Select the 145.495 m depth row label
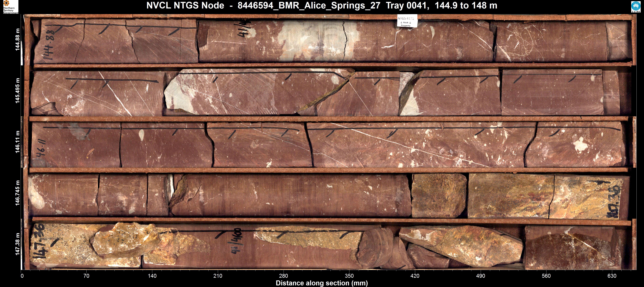The image size is (644, 287). (17, 91)
